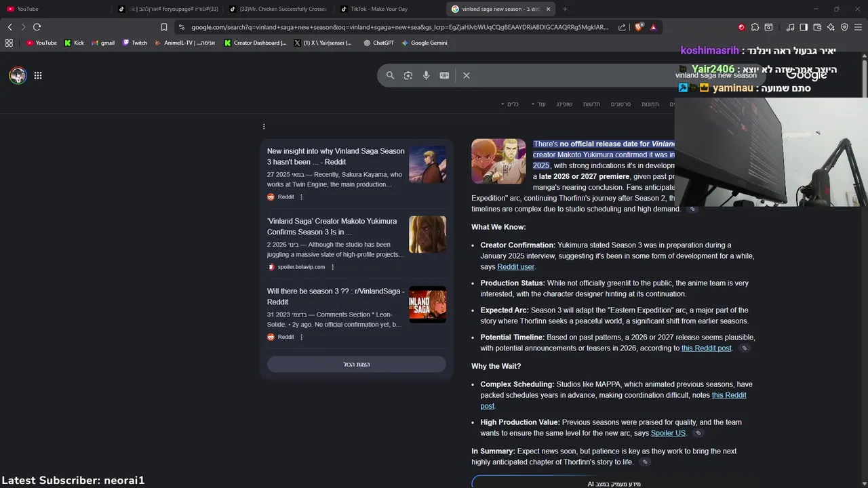Open the Kick bookmark
Screen dimensions: 868x488
click(x=74, y=43)
